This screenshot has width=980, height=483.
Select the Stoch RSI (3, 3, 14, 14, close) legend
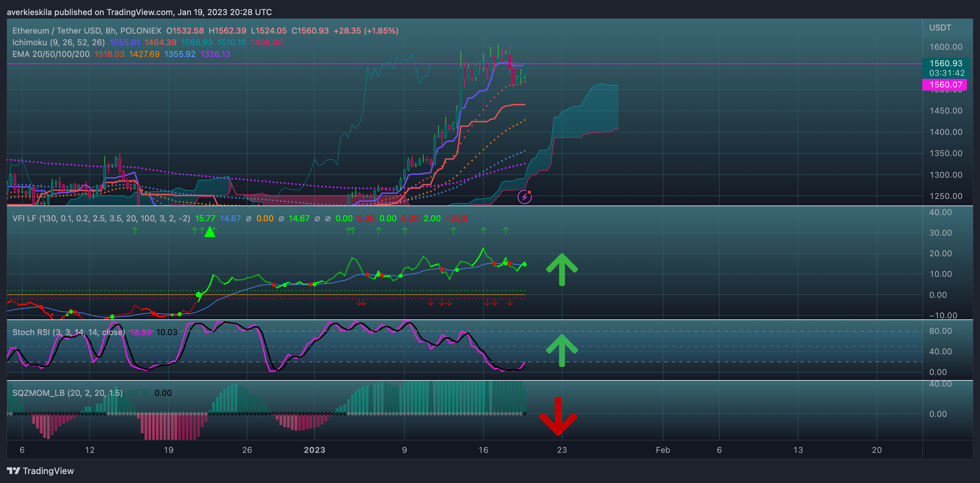[68, 332]
